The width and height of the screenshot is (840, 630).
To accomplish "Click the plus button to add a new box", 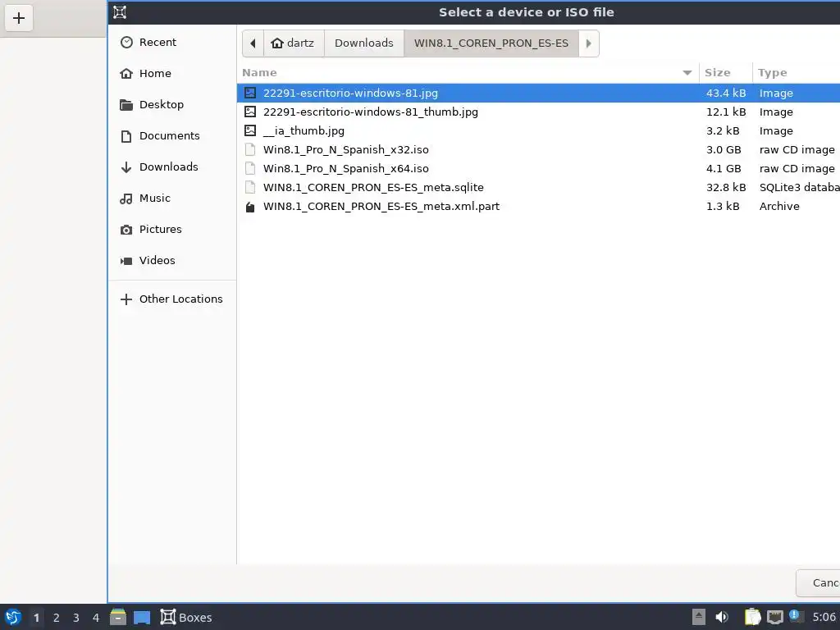I will (x=19, y=18).
